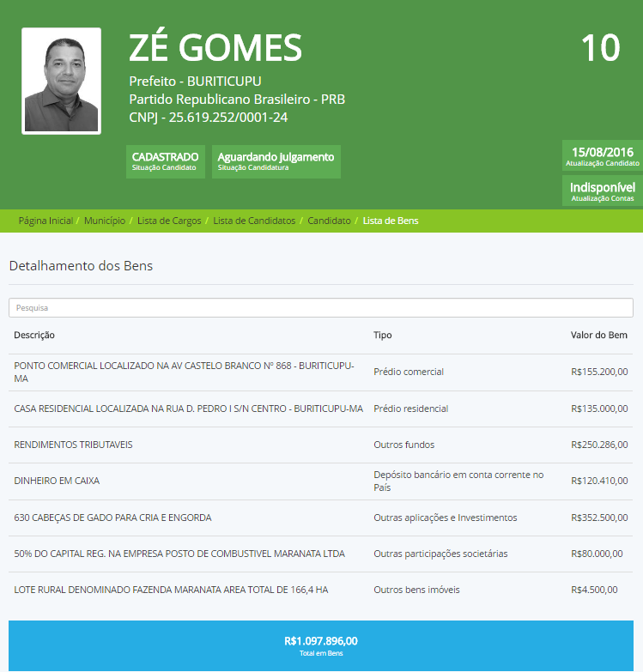Viewport: 643px width, 672px height.
Task: Click the Indisponível Atualização Contas badge
Action: pyautogui.click(x=602, y=191)
